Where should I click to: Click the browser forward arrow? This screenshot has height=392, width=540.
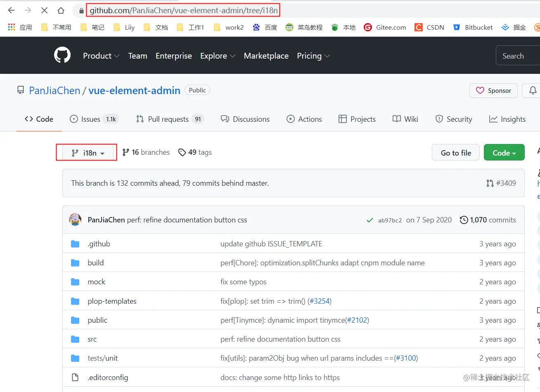(x=28, y=10)
